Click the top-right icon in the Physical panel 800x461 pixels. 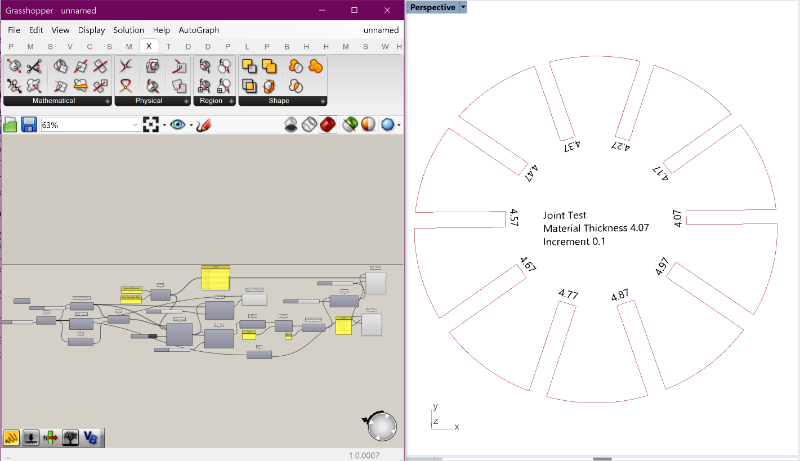coord(179,66)
